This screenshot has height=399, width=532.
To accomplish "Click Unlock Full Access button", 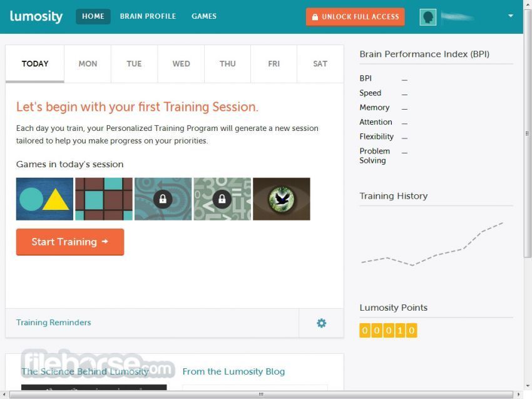I will (356, 17).
